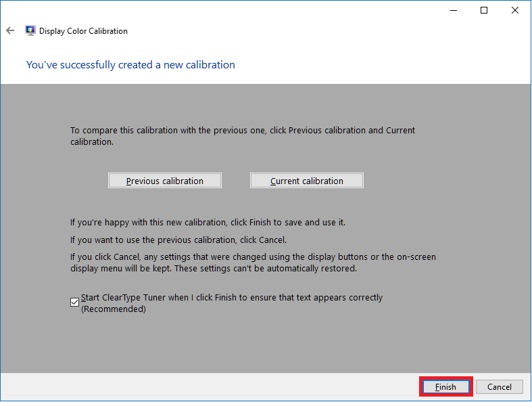Viewport: 532px width, 402px height.
Task: Click the Current calibration button
Action: pos(307,181)
